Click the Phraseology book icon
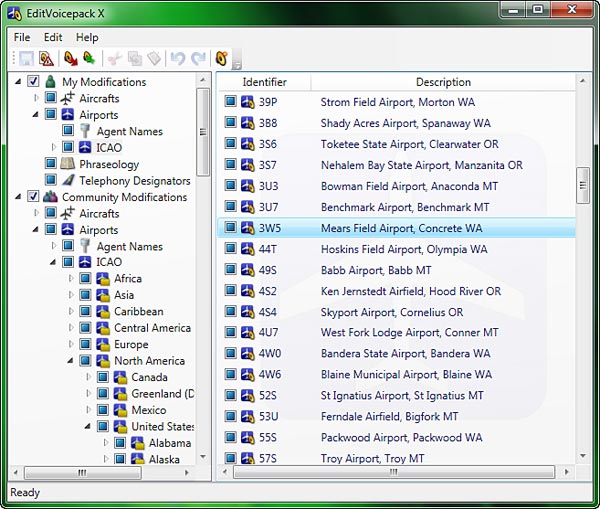This screenshot has width=600, height=509. [67, 164]
